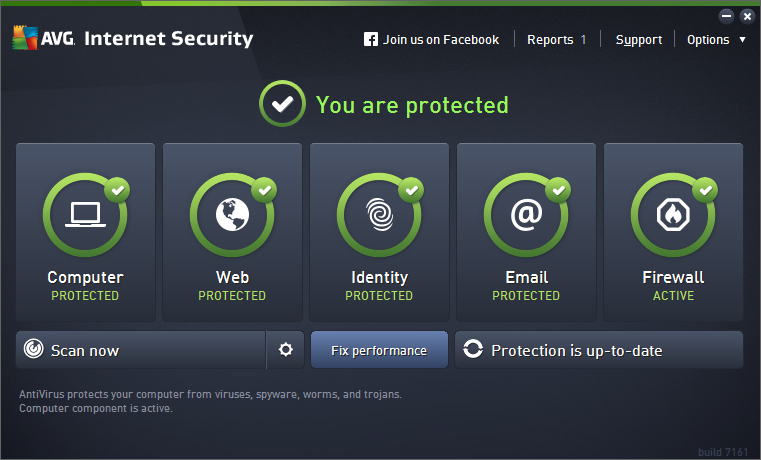Screen dimensions: 761x460
Task: Click the Firewall ACTIVE status label
Action: pos(673,296)
